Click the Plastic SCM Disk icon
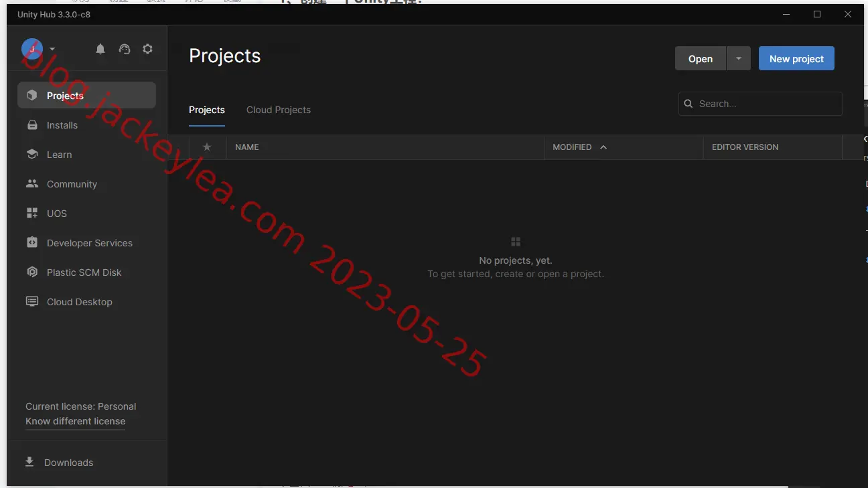Image resolution: width=868 pixels, height=488 pixels. (32, 272)
